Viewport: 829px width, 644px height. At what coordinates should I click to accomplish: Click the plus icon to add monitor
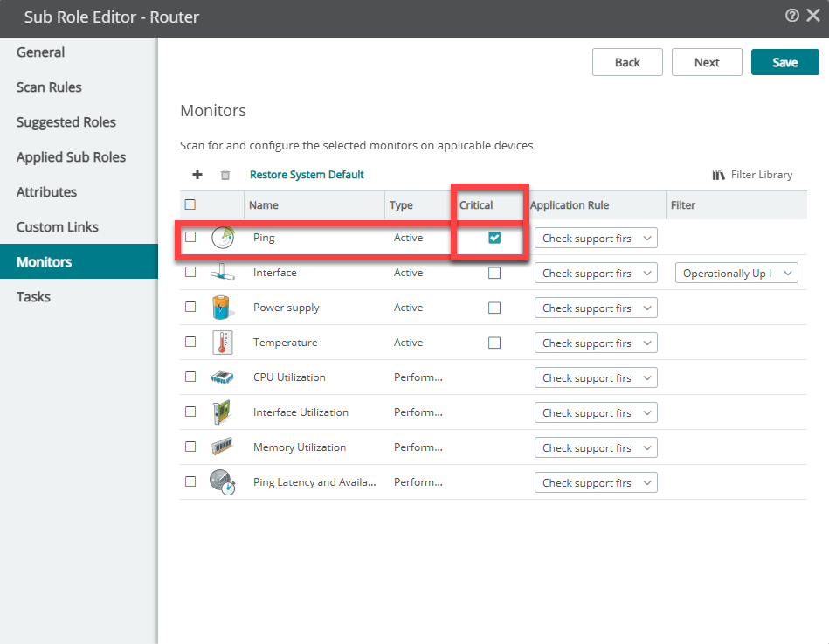(197, 175)
